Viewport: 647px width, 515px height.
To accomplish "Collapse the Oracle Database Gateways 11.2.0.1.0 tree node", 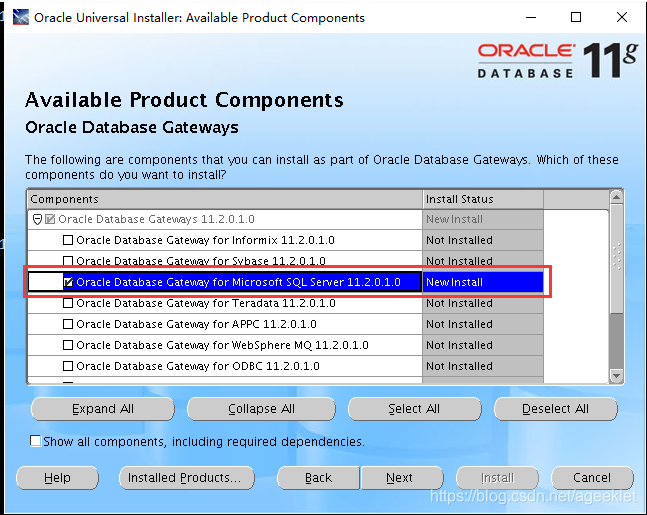I will pyautogui.click(x=37, y=220).
